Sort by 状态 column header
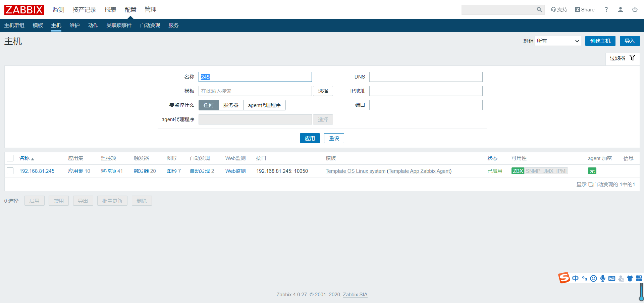644x303 pixels. point(492,158)
